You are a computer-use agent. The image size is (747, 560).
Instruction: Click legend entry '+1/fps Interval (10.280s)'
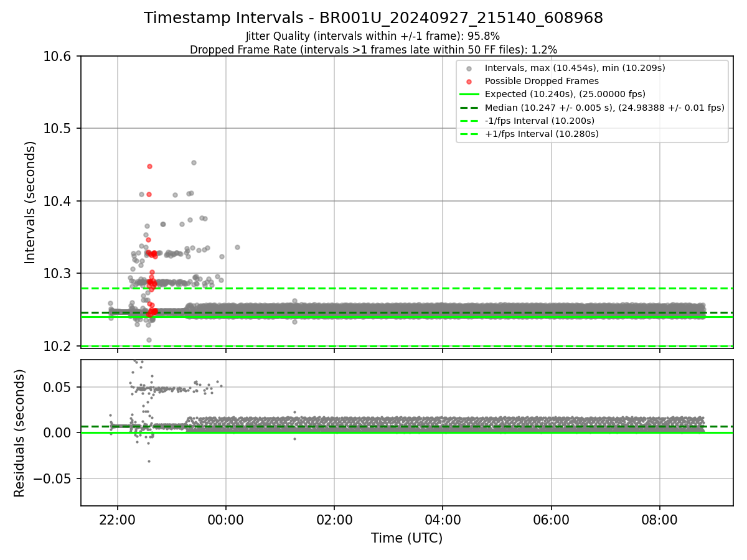tap(542, 134)
